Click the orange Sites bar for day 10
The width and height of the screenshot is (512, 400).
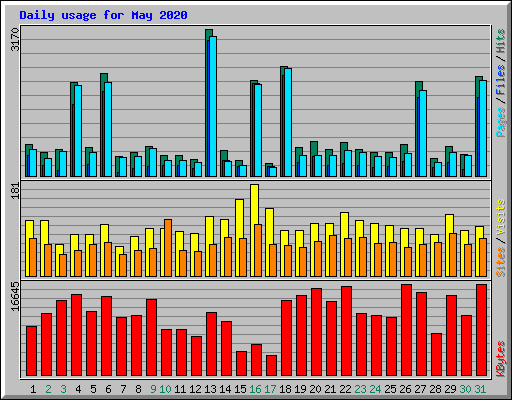click(x=168, y=248)
